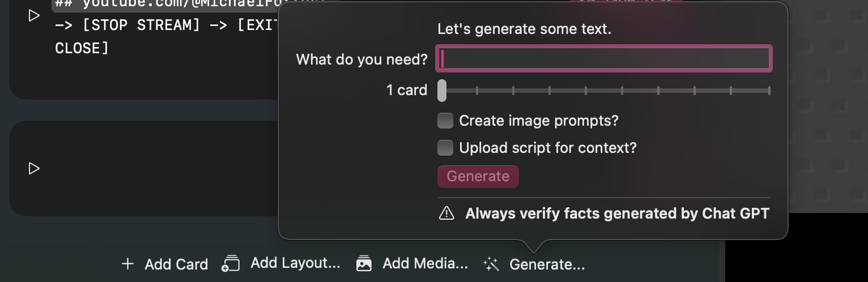Click the plus icon for Add Card

[127, 264]
